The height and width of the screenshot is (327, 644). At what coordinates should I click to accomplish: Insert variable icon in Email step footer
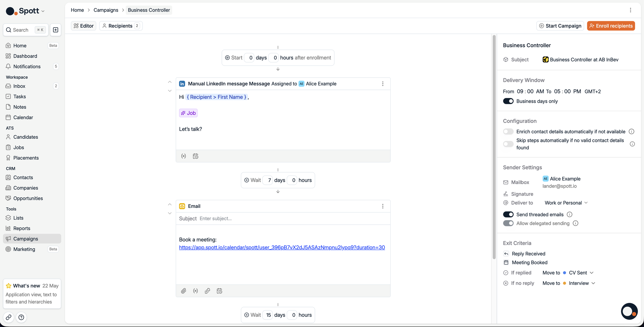(195, 291)
